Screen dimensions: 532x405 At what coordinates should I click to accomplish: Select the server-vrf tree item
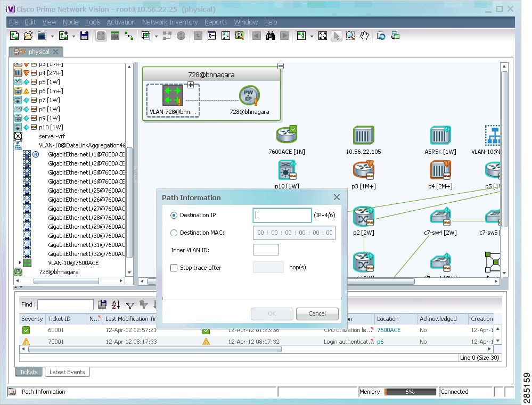pos(52,136)
